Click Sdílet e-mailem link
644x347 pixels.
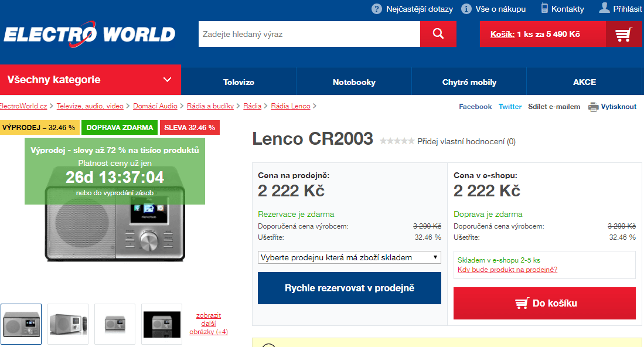tap(554, 107)
